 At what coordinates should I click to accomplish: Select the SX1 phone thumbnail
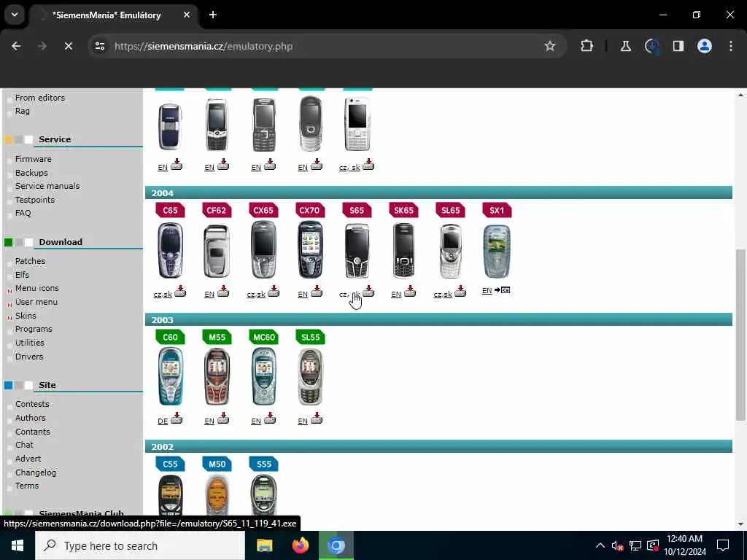click(x=497, y=251)
